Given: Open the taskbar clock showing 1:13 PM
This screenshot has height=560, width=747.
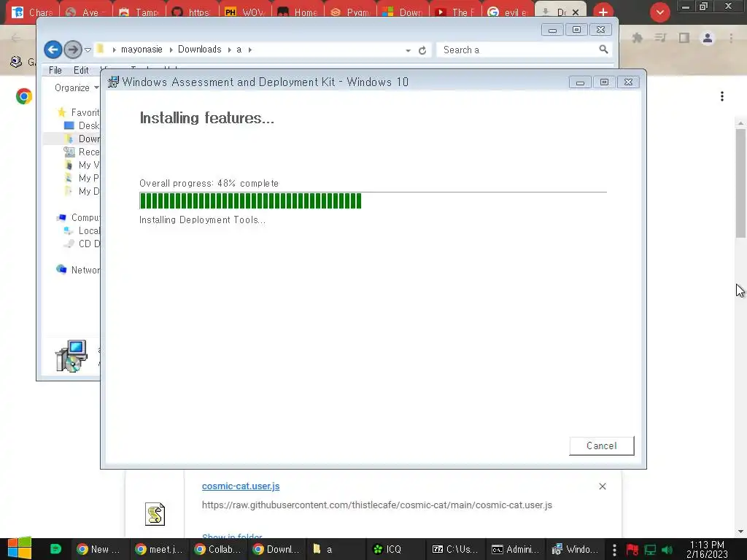Looking at the screenshot, I should (708, 549).
